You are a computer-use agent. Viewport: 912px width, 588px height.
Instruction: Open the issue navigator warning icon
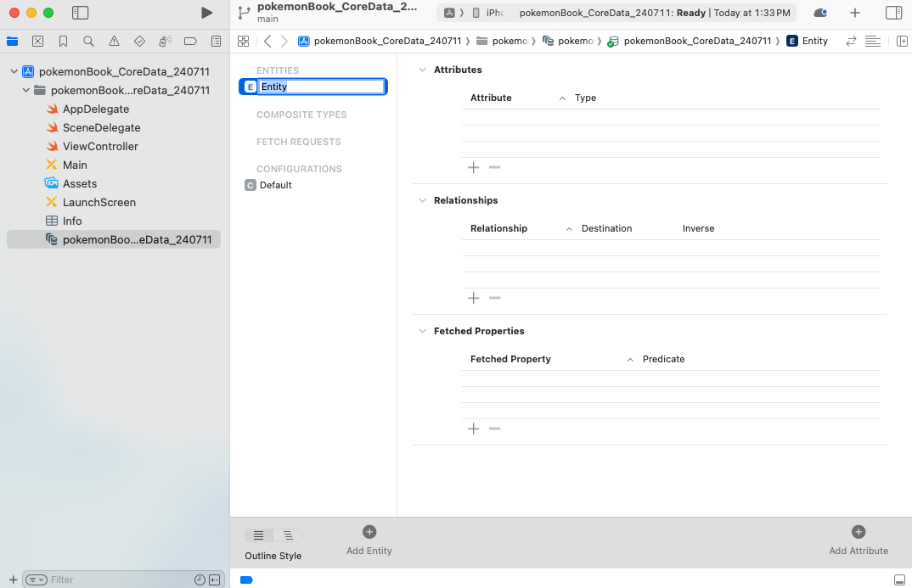[x=114, y=42]
